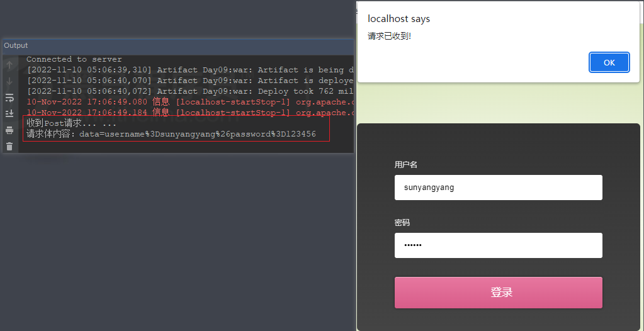Click the 'Connected to server' log line
Image resolution: width=644 pixels, height=331 pixels.
coord(74,59)
